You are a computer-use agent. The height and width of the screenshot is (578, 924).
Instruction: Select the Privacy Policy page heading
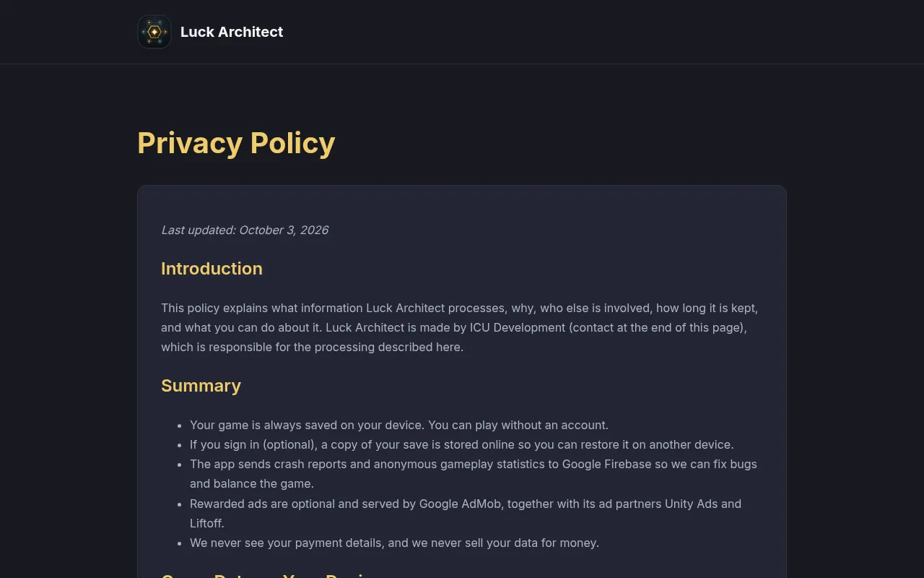(236, 143)
